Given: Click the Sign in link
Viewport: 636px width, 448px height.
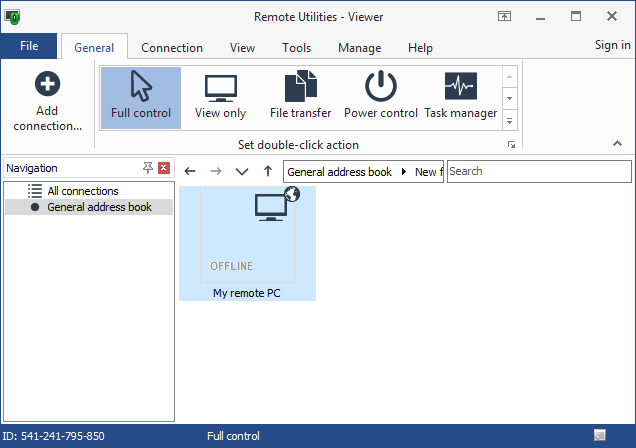Looking at the screenshot, I should click(612, 45).
